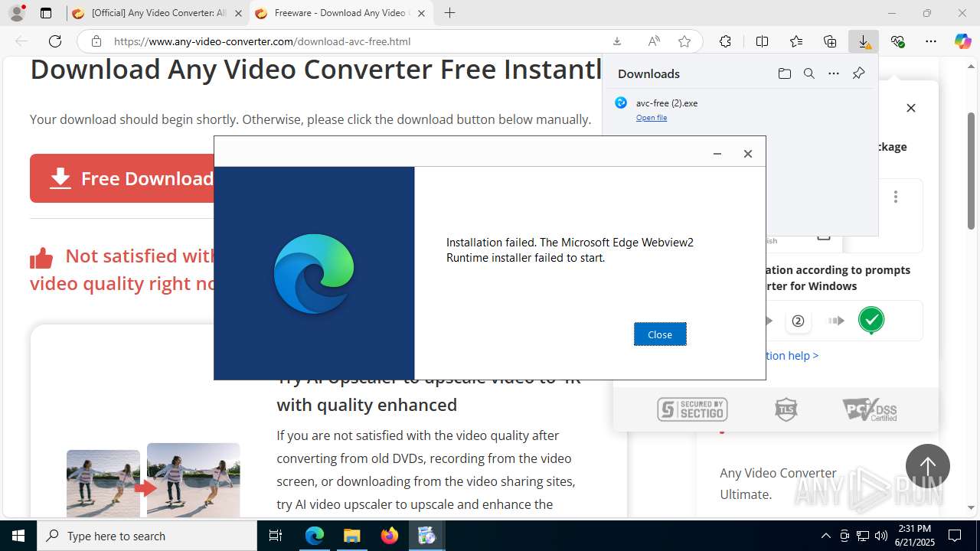Image resolution: width=980 pixels, height=551 pixels.
Task: Click the Edge toolbar Downloads icon
Action: click(864, 41)
